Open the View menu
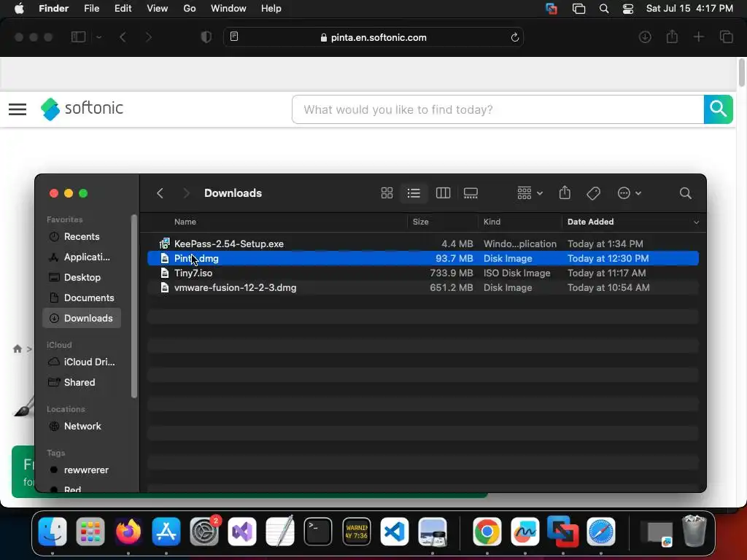Screen dimensions: 747x560 click(x=158, y=9)
